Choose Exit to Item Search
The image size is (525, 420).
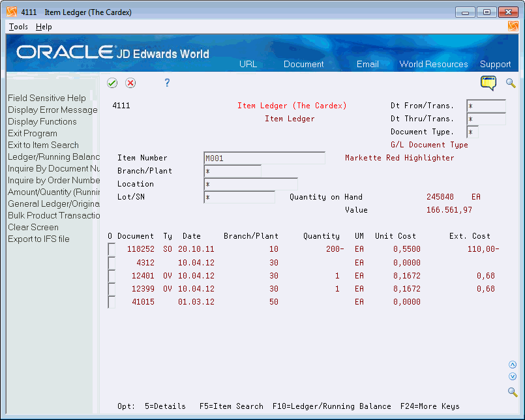(x=43, y=145)
